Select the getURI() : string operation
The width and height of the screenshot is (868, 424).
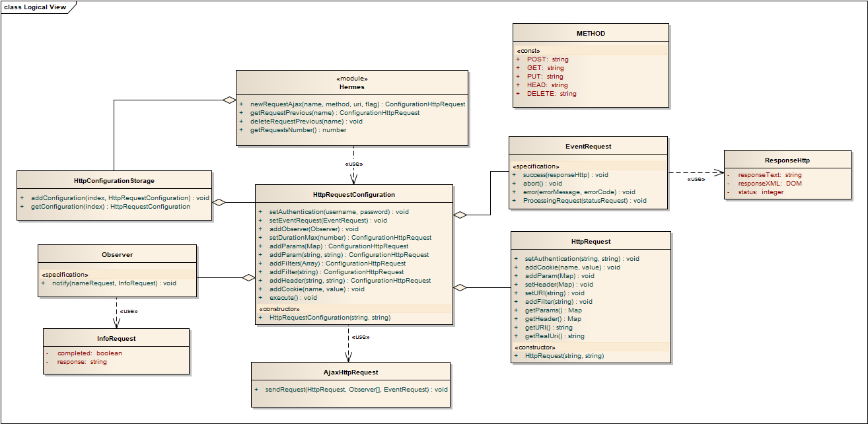[x=549, y=328]
